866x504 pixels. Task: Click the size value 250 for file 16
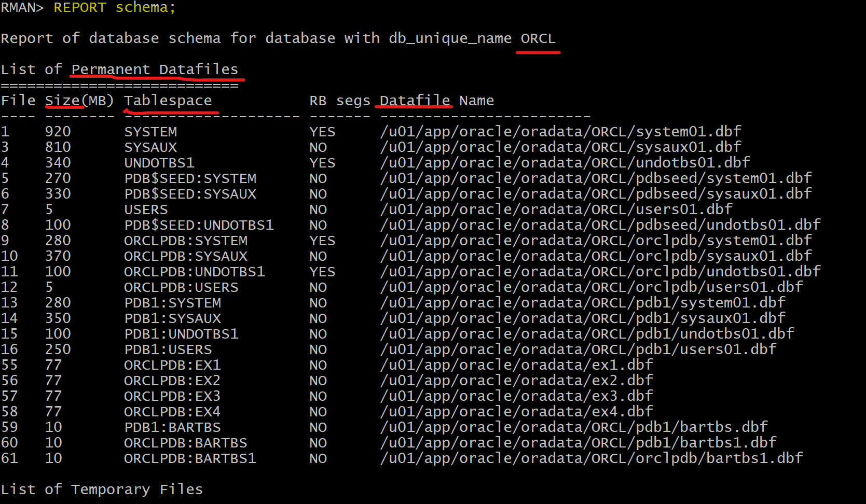pos(58,349)
